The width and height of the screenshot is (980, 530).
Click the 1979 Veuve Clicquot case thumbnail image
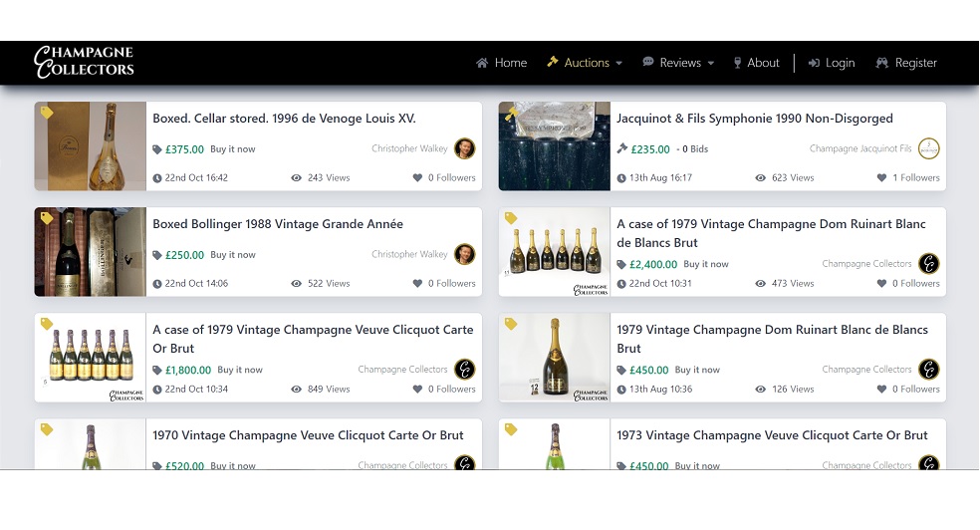pos(91,358)
